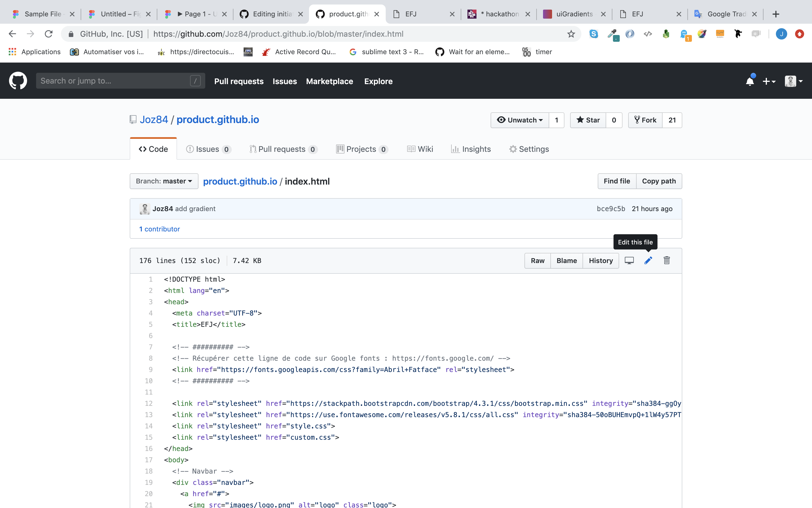Screen dimensions: 812x508
Task: Open commit bce9c5b link
Action: coord(611,209)
